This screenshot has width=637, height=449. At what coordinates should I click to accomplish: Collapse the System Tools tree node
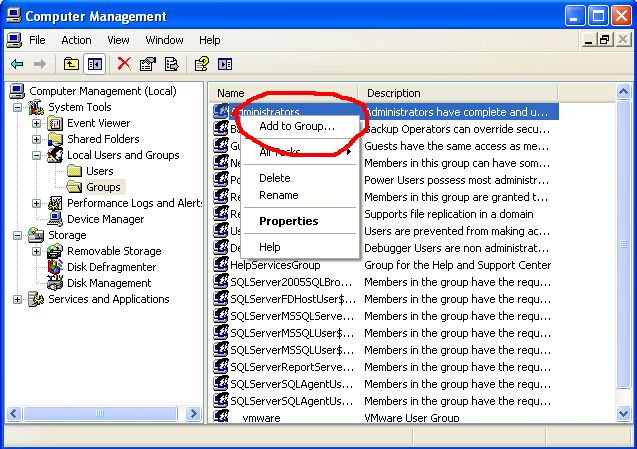17,108
